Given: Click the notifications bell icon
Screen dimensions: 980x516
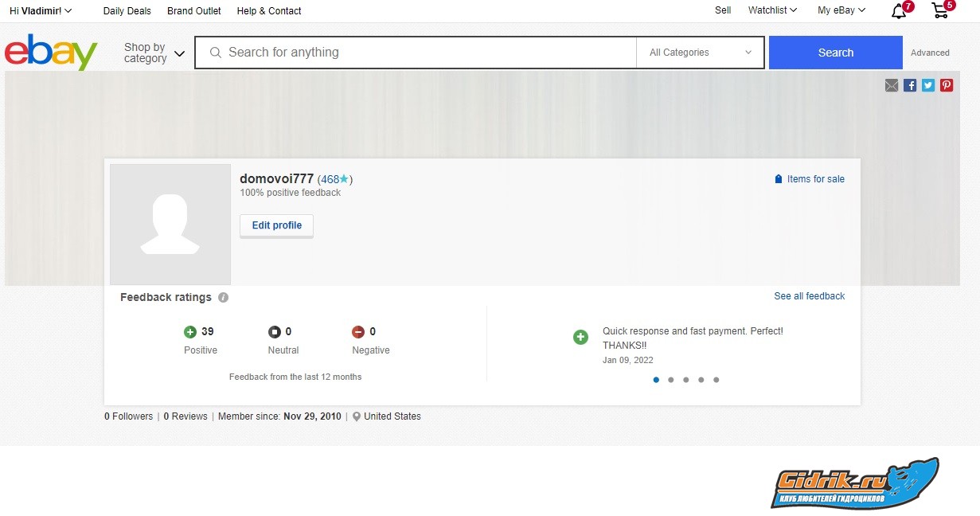Looking at the screenshot, I should coord(899,11).
